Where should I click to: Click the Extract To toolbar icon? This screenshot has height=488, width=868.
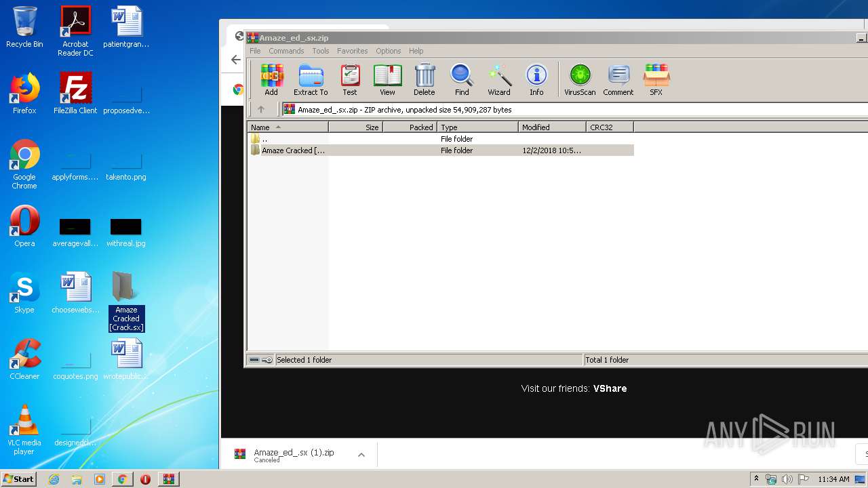311,79
